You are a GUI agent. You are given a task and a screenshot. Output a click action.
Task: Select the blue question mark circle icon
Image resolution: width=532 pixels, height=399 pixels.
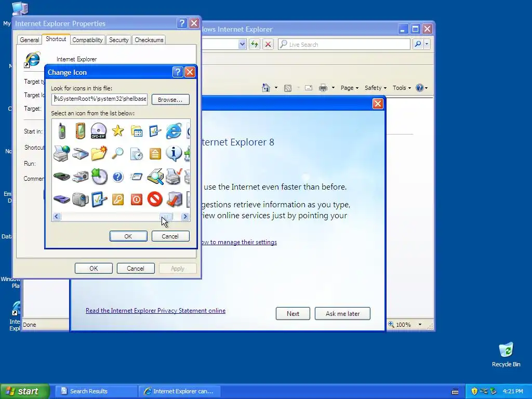(118, 177)
